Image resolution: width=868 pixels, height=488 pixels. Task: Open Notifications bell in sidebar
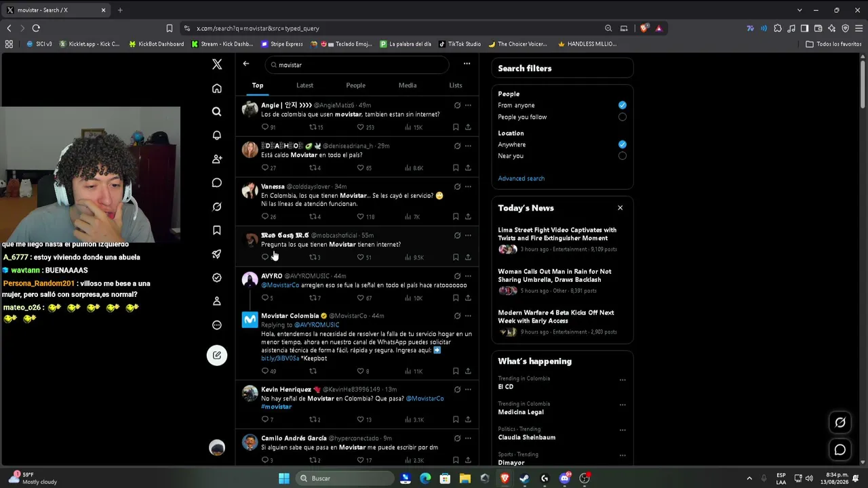click(217, 136)
